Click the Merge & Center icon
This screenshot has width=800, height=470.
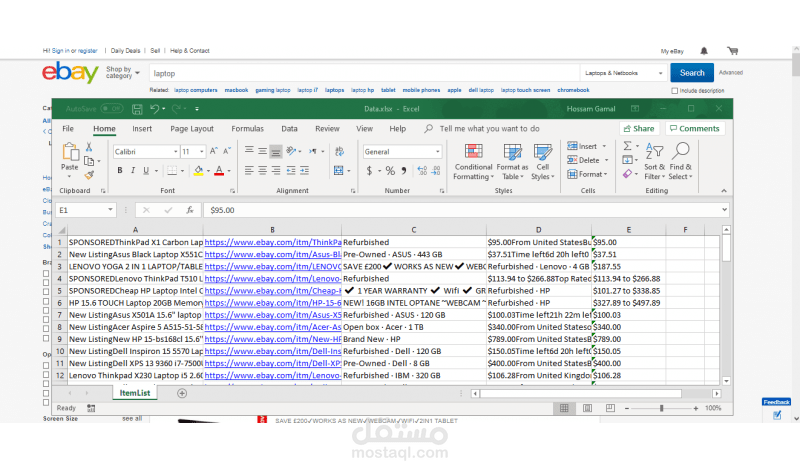[339, 170]
